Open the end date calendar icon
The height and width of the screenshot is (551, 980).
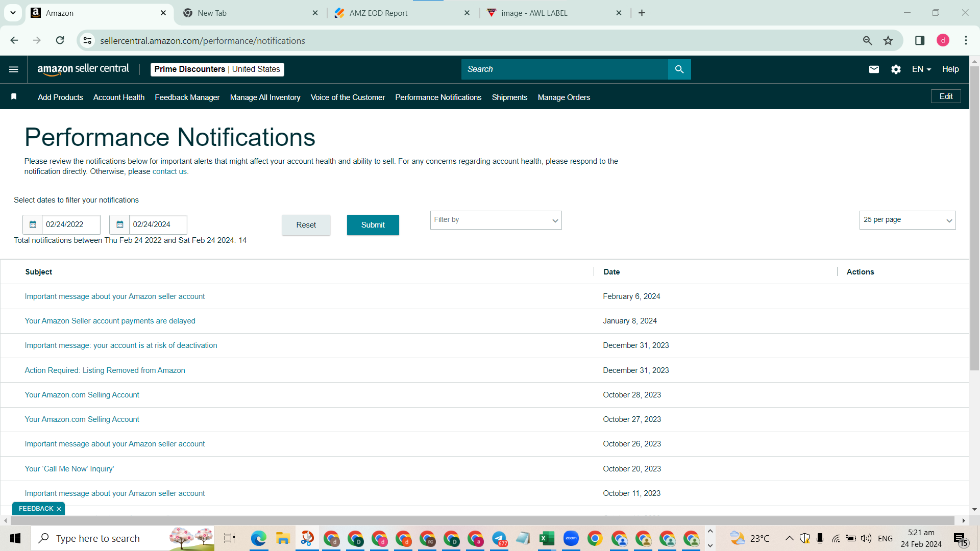pos(120,224)
